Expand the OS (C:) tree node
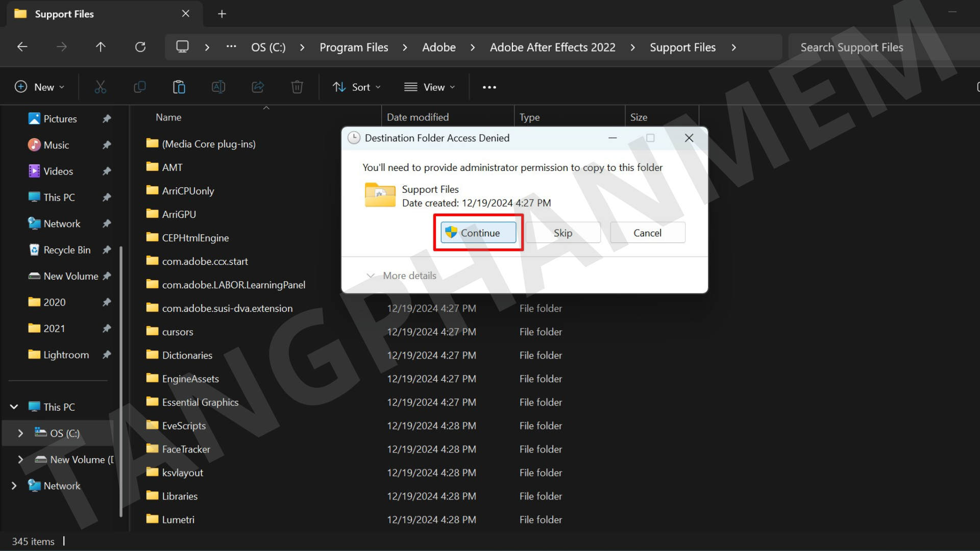 (20, 433)
